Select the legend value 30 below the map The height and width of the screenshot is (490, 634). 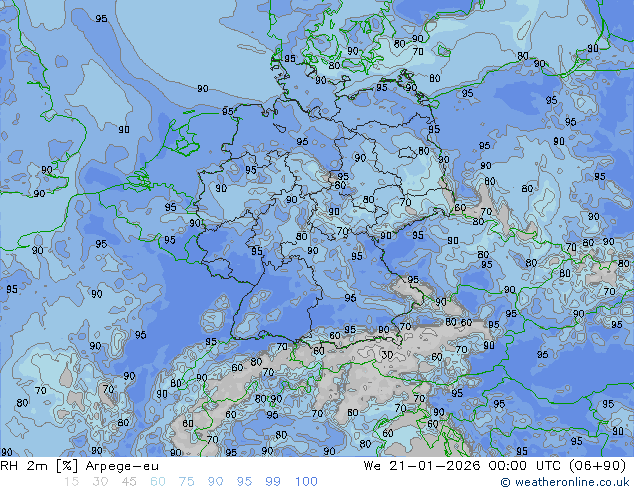tap(100, 482)
